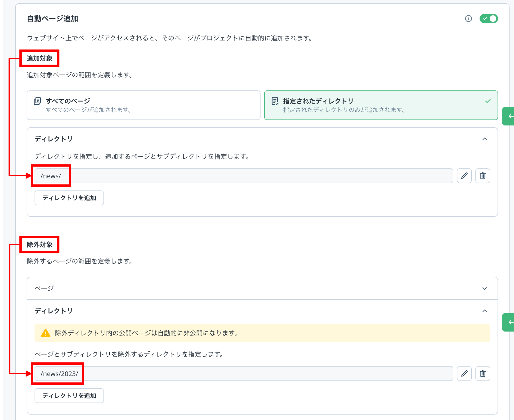Click the all-pages documents icon
514x420 pixels.
tap(37, 101)
